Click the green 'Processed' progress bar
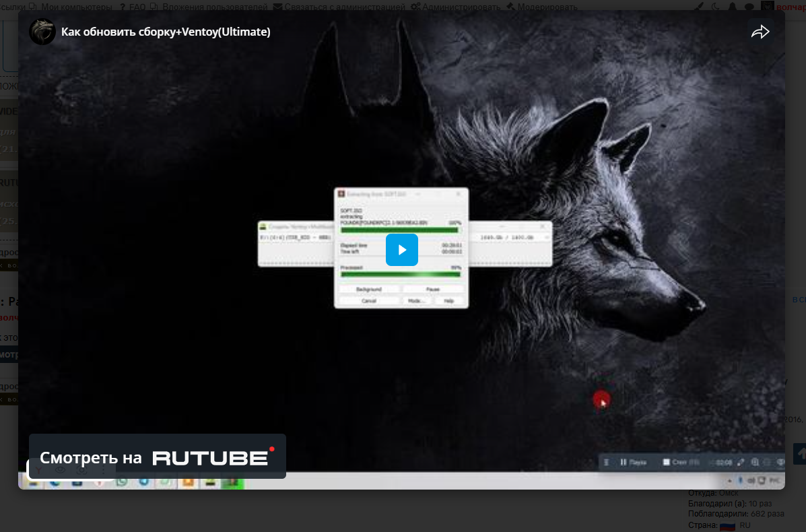The width and height of the screenshot is (806, 532). coord(401,274)
